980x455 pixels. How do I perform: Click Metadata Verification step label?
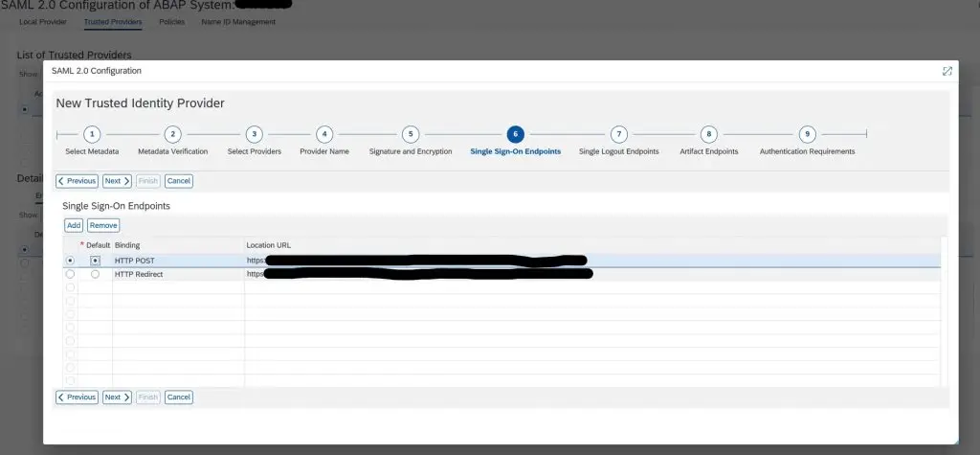[x=172, y=151]
